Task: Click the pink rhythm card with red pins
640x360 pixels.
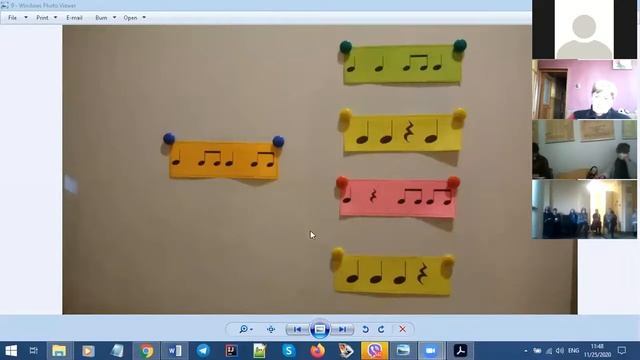Action: (397, 198)
